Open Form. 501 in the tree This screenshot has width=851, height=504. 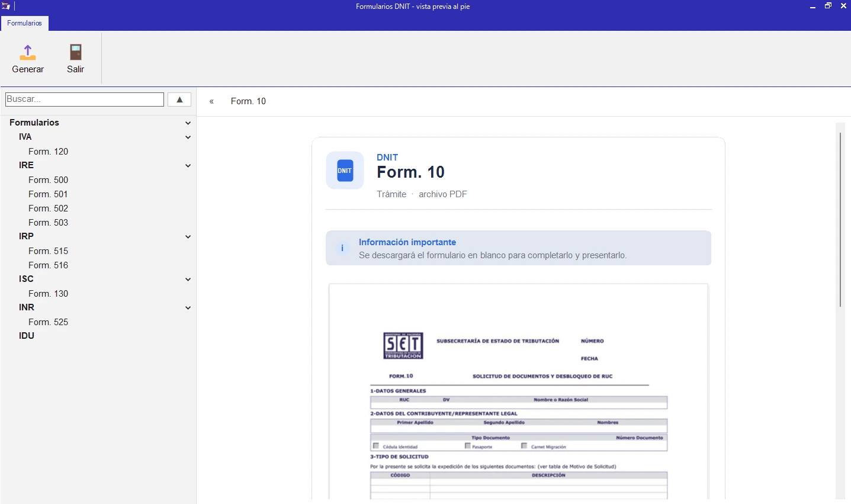tap(48, 194)
